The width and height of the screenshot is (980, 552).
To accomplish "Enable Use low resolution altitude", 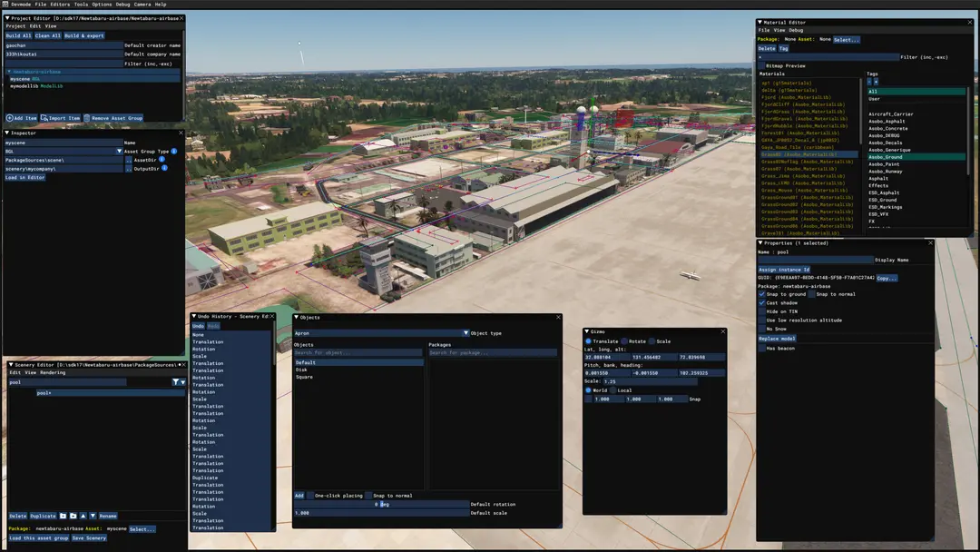I will (761, 320).
